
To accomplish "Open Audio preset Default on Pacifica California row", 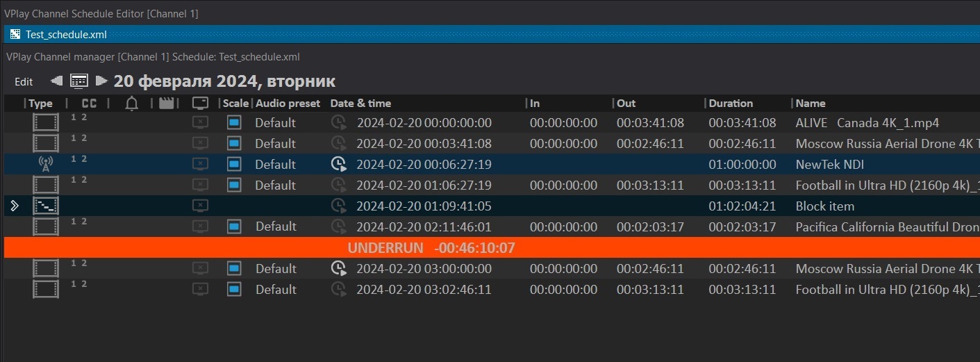I will coord(275,227).
